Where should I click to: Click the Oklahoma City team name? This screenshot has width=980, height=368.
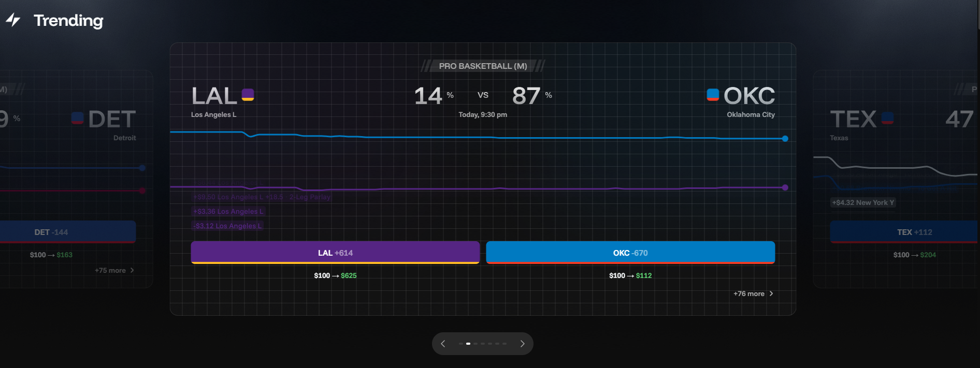point(751,114)
